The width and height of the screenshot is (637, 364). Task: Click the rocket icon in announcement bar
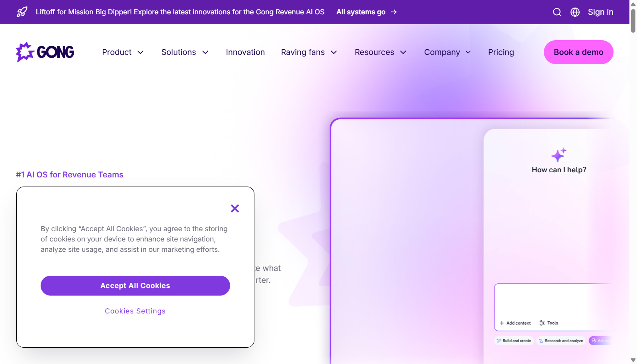coord(22,12)
